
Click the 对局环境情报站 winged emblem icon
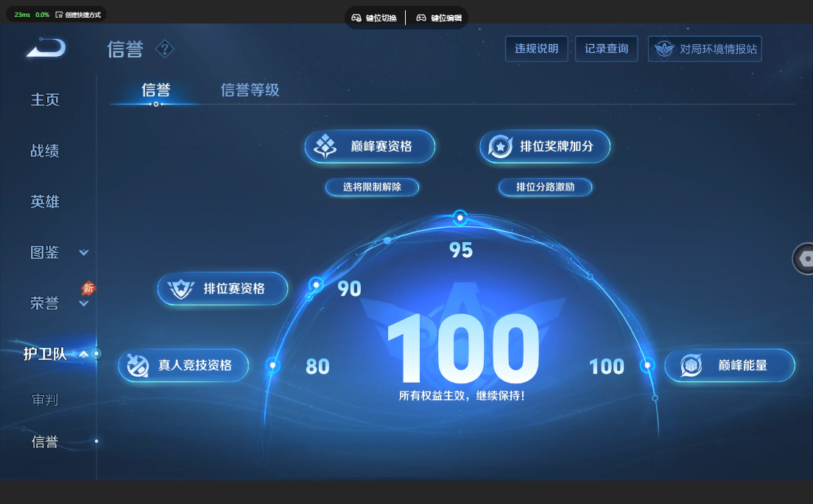point(664,49)
